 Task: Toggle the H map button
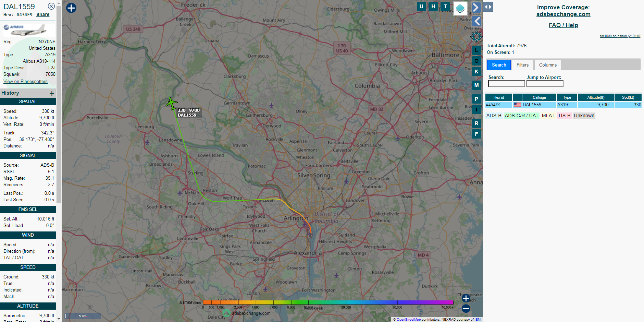tap(433, 6)
